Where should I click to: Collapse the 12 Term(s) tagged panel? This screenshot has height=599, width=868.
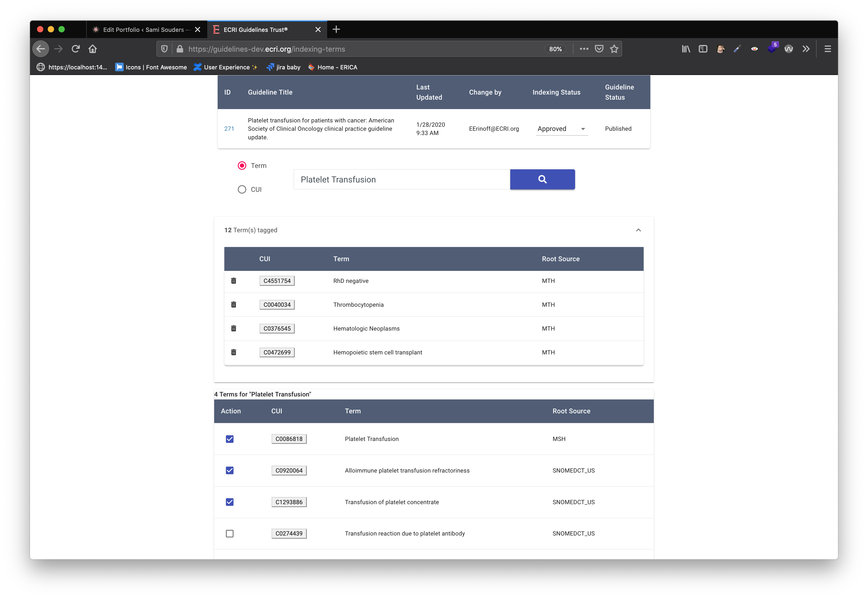point(638,230)
